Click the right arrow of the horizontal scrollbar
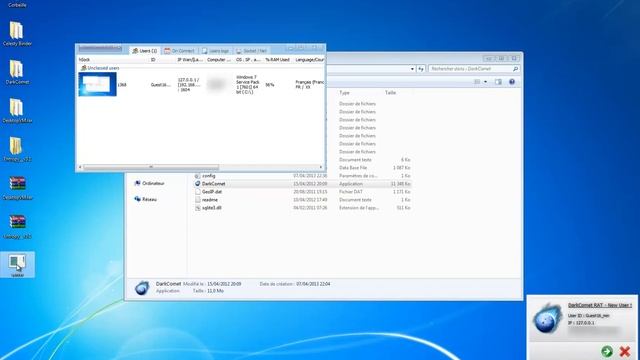Screen dimensions: 640x360 (321, 167)
